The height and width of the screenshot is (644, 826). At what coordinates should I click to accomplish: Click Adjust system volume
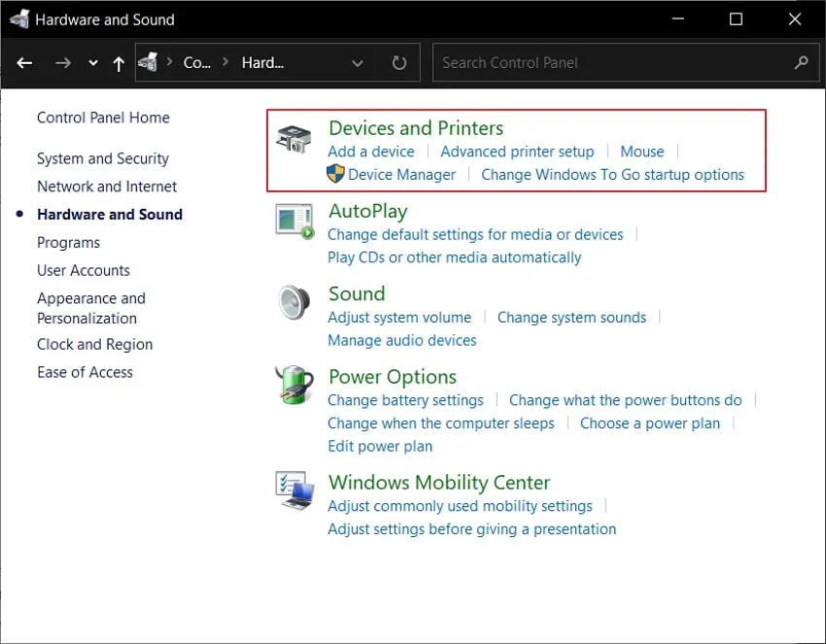(399, 318)
